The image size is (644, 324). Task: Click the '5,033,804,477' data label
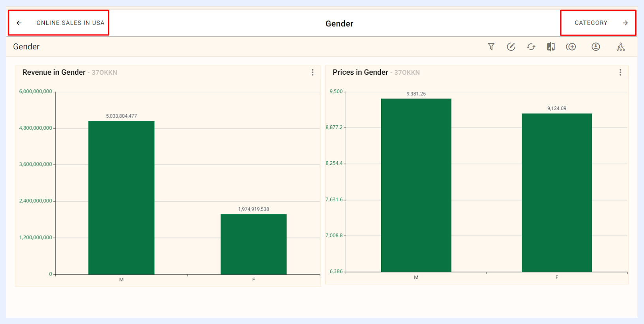pos(122,116)
